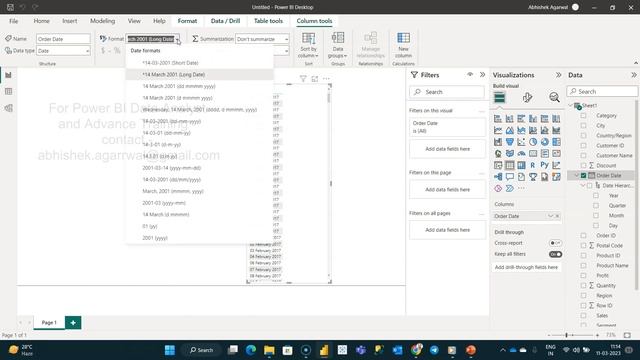Viewport: 640px width, 360px height.
Task: Toggle the Keep all filters switch
Action: coord(555,254)
